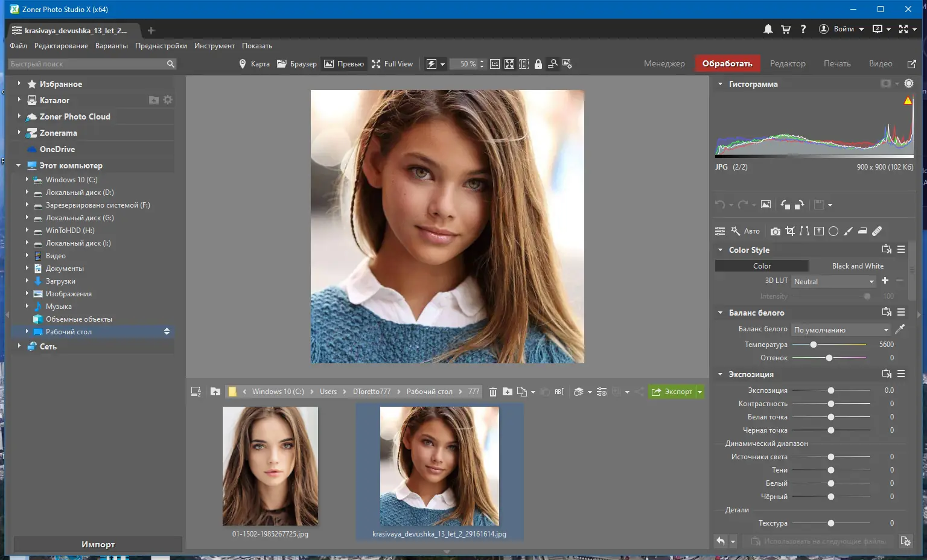Open the 3D LUT Neutral dropdown
The height and width of the screenshot is (560, 927).
[833, 282]
